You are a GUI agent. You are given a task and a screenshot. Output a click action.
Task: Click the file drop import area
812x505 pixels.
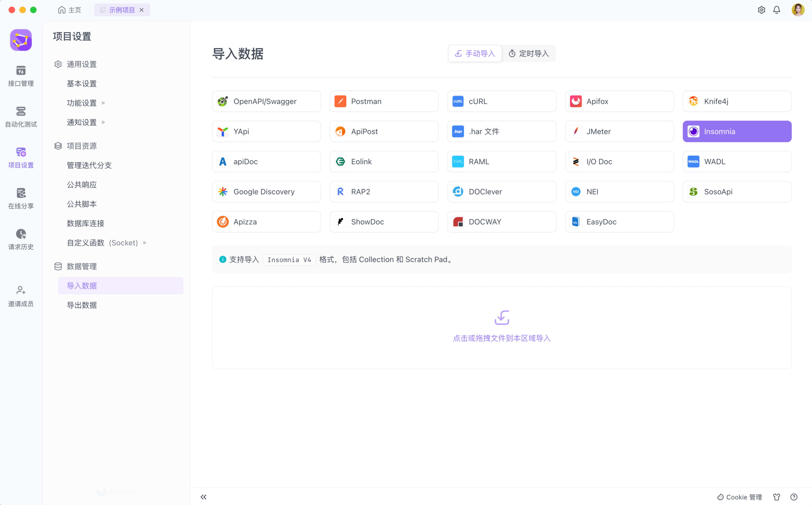click(x=502, y=327)
